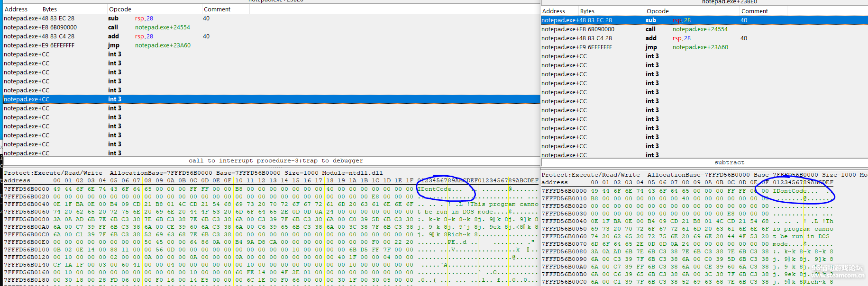868x286 pixels.
Task: Click the Comment column header in right disassembler
Action: click(754, 11)
